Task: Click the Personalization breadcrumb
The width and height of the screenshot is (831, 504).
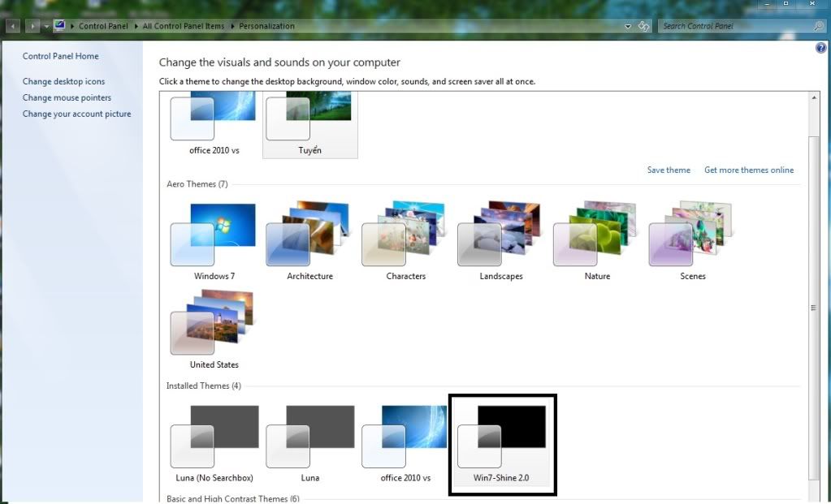Action: (x=266, y=26)
